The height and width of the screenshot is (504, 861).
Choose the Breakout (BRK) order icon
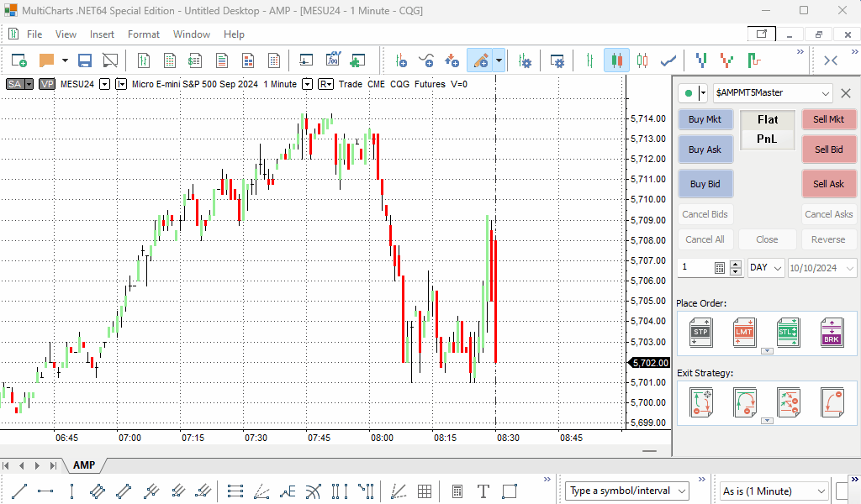(832, 332)
